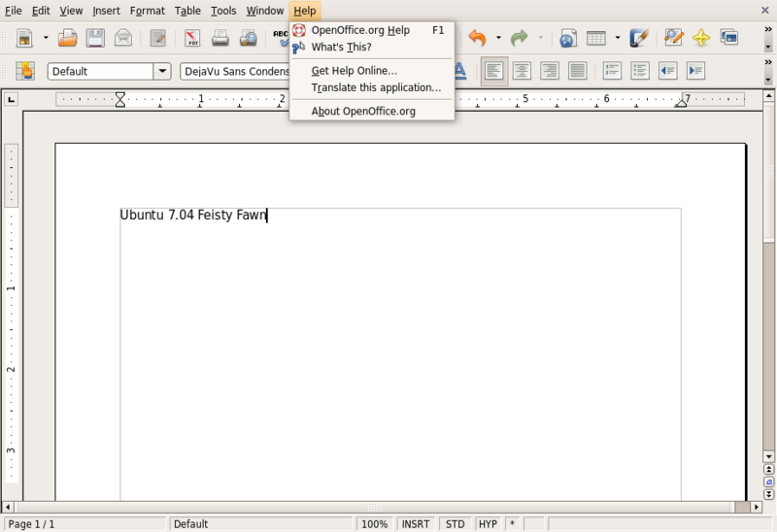The width and height of the screenshot is (777, 532).
Task: Open the Tools menu
Action: (x=223, y=11)
